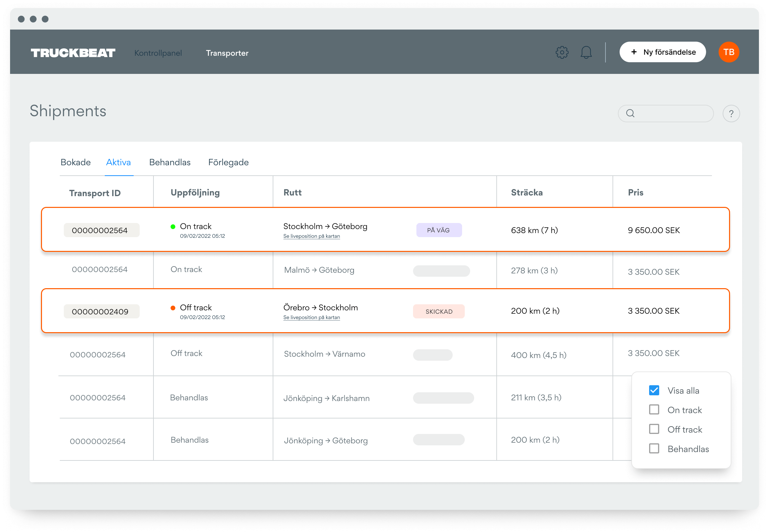
Task: Click Örebro → Stockholm route text
Action: [321, 308]
